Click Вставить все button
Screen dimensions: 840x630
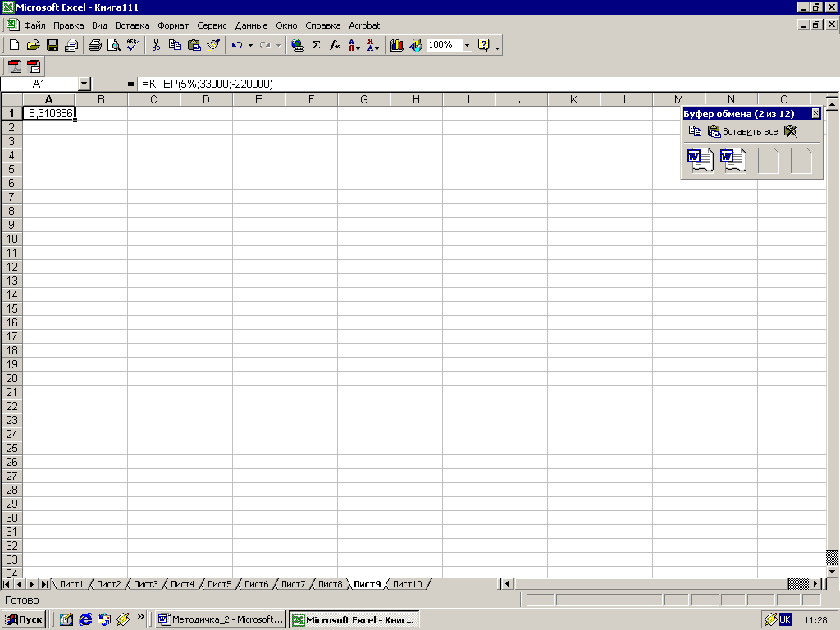point(743,131)
